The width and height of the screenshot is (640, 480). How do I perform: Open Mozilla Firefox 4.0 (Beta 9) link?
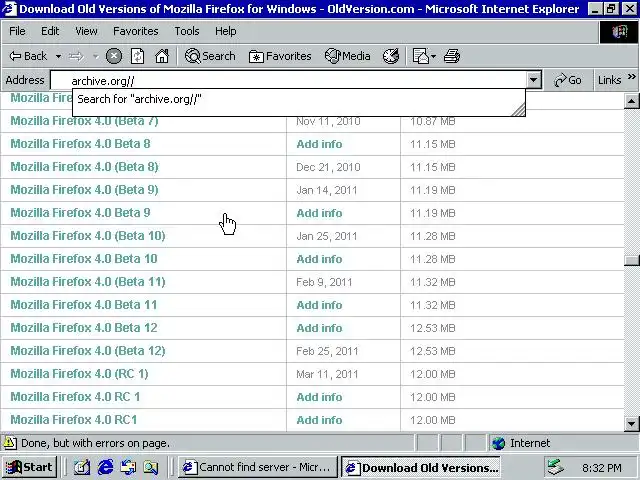click(x=84, y=190)
